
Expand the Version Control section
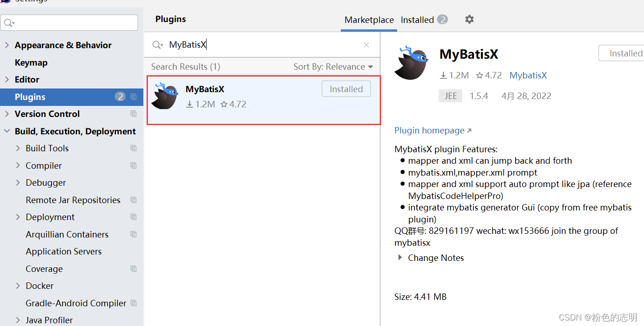pyautogui.click(x=7, y=114)
